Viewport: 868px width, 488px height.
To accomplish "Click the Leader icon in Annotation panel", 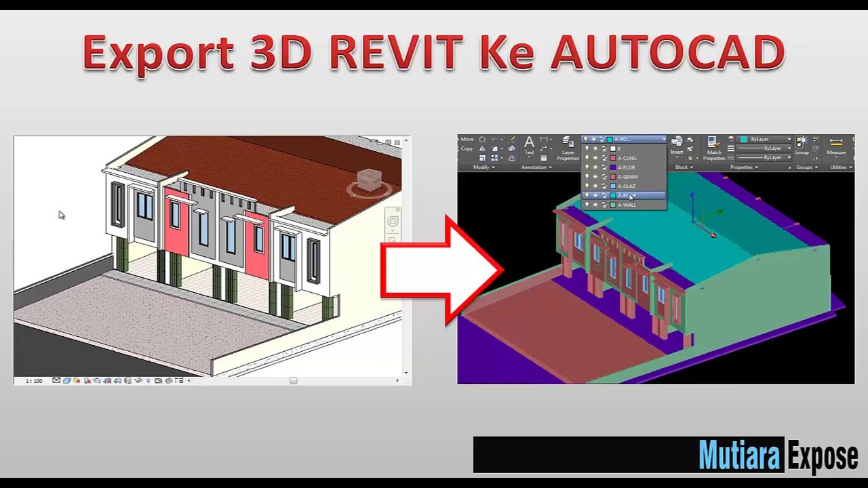I will tap(544, 148).
